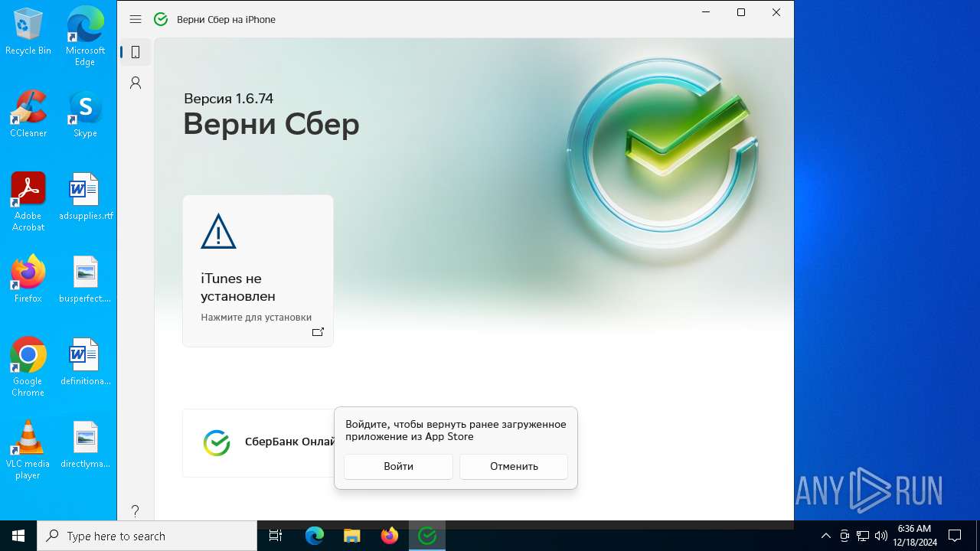This screenshot has height=551, width=980.
Task: Click the Войти button
Action: pos(398,466)
